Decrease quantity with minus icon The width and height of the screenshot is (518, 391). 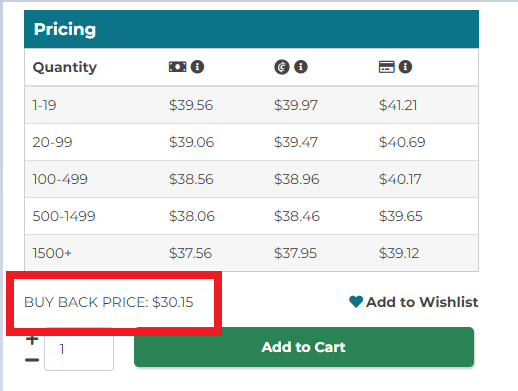click(x=32, y=360)
